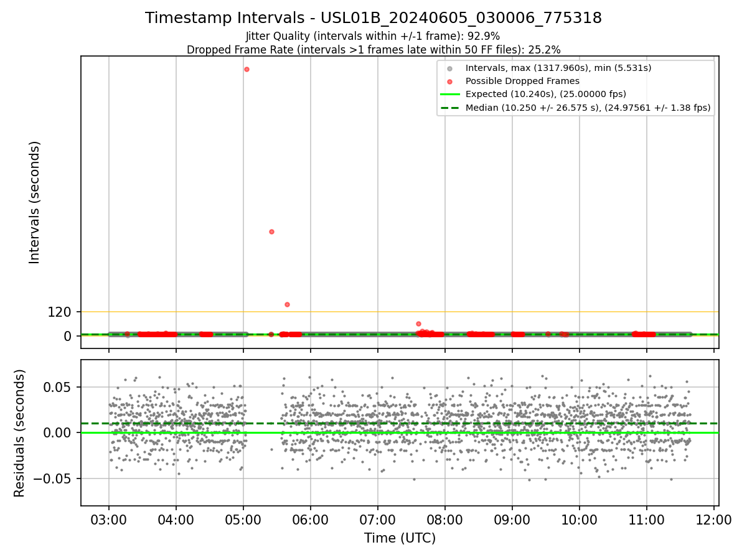Click the '09:00' x-axis tick label
Image resolution: width=747 pixels, height=560 pixels.
tap(512, 520)
